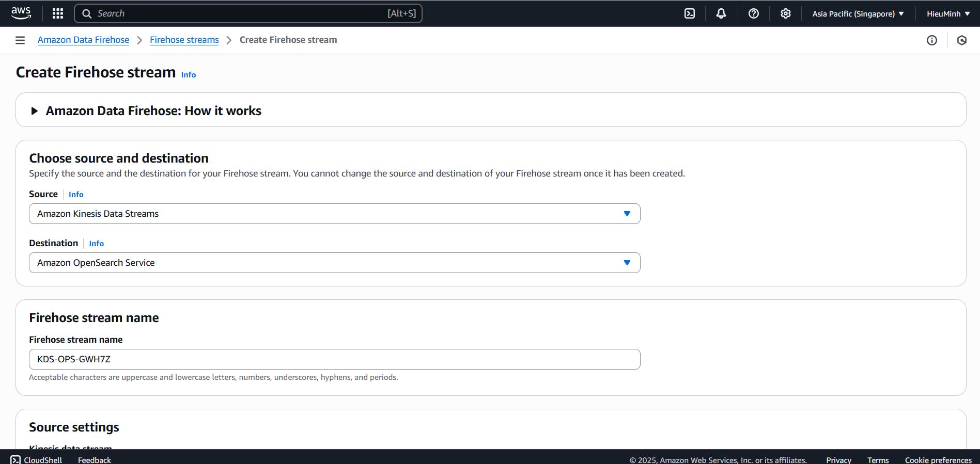Screen dimensions: 980x464
Task: Open the hexagon tools panel icon
Action: click(962, 40)
